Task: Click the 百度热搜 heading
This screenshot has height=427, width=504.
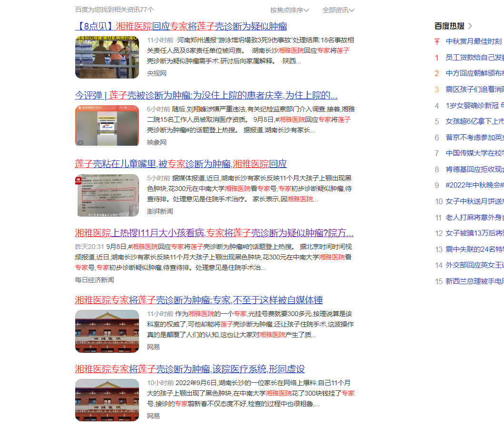Action: [x=449, y=26]
